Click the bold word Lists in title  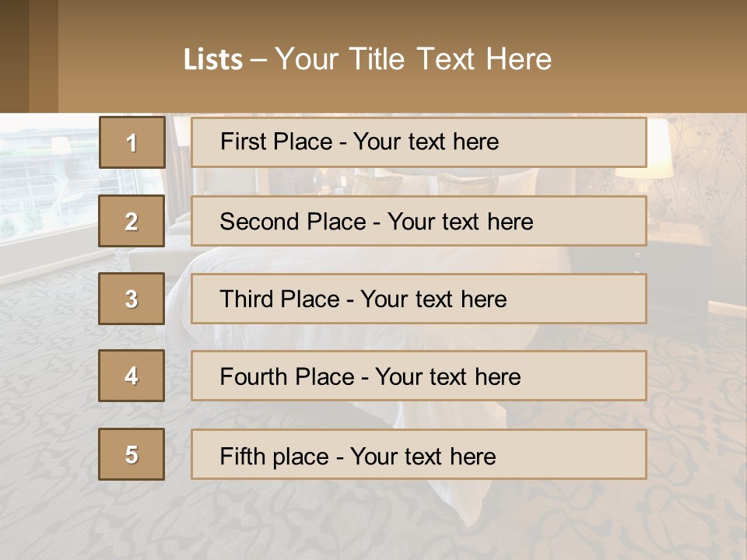coord(213,60)
